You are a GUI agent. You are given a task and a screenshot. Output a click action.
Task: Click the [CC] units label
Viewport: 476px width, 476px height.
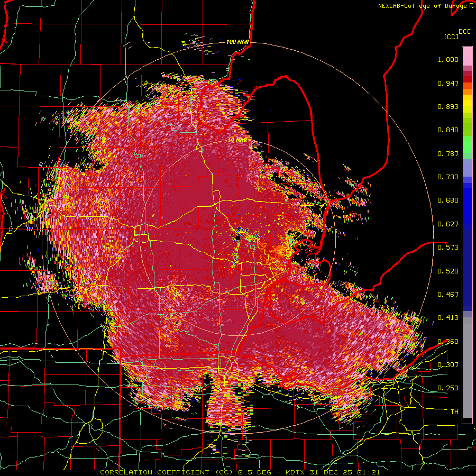coord(452,36)
